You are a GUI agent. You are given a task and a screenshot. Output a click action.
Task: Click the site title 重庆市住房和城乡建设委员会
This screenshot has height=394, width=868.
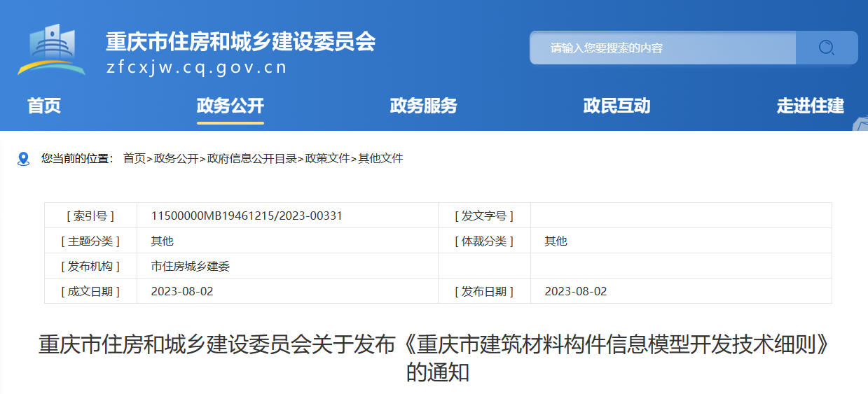pyautogui.click(x=240, y=41)
